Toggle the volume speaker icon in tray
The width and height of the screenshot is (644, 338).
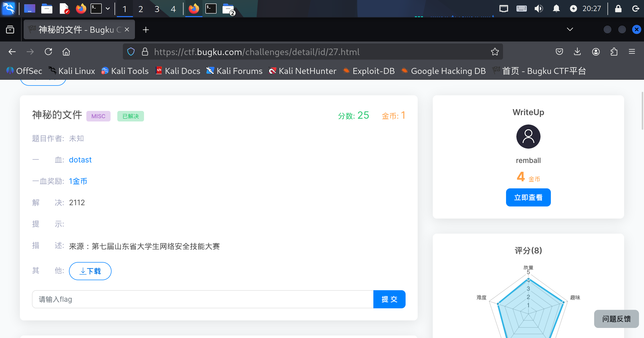[539, 9]
